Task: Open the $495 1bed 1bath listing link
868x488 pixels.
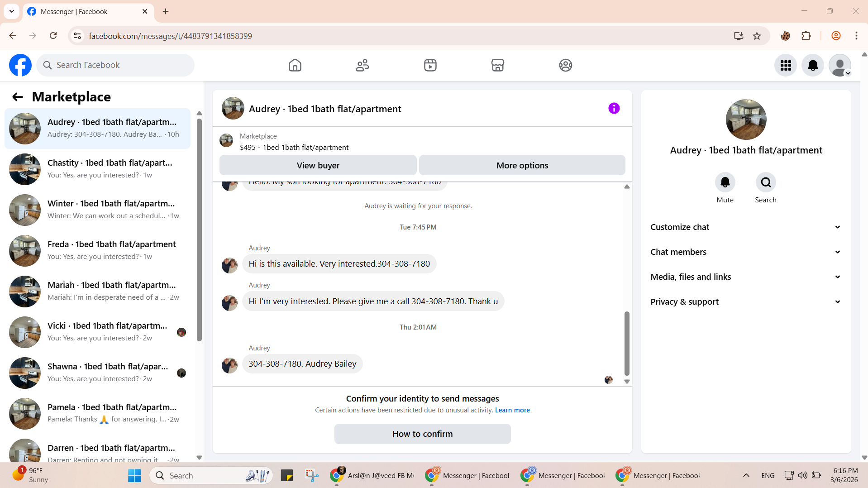Action: (x=294, y=148)
